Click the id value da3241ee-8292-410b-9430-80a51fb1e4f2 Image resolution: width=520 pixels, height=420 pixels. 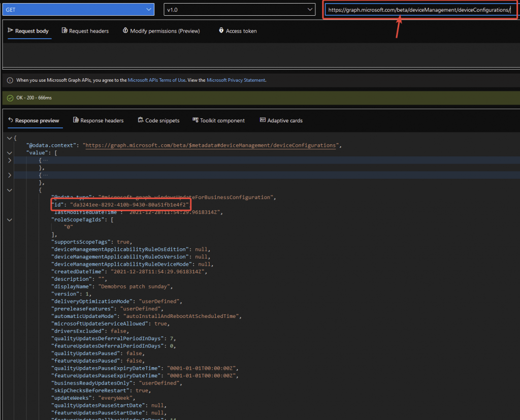click(x=129, y=205)
